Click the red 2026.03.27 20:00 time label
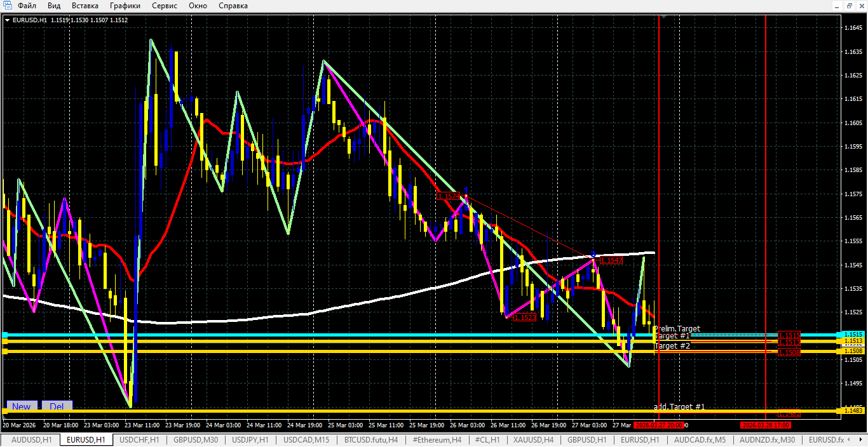Screen dimensions: 868x447 click(x=659, y=425)
